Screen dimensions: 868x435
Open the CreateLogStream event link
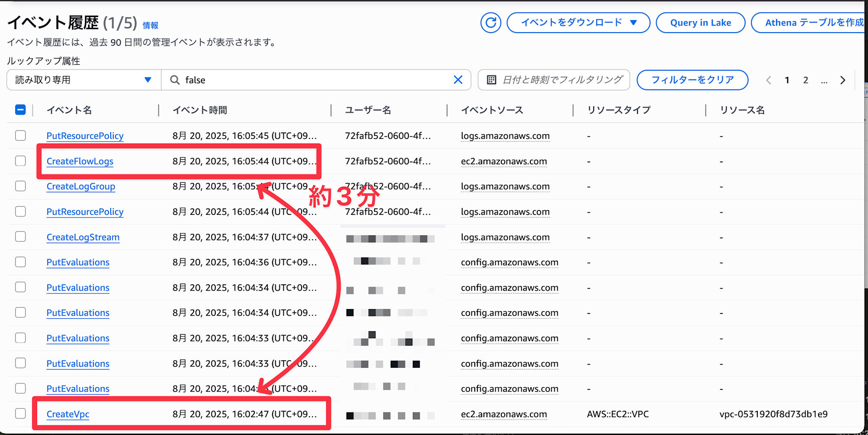[83, 237]
